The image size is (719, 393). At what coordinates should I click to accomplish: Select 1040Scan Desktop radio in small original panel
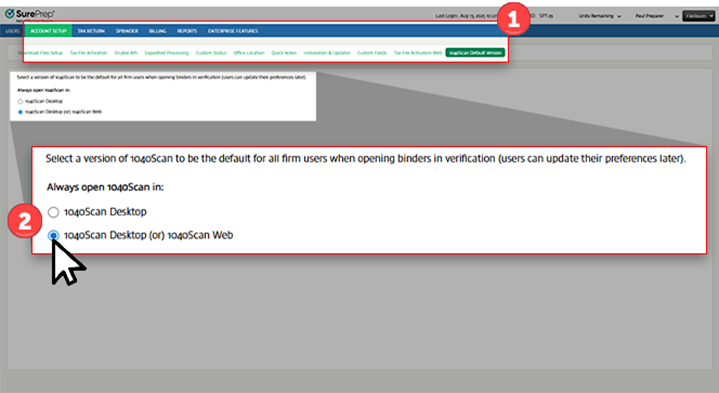point(20,101)
